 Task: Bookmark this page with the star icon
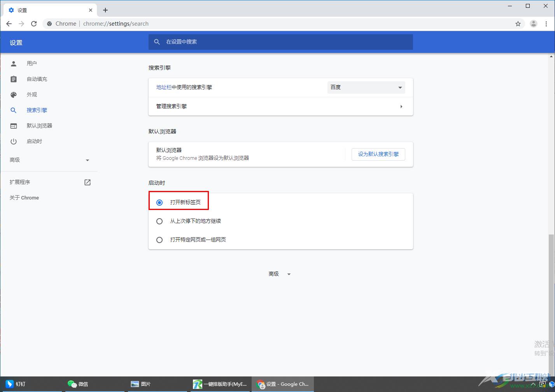click(x=518, y=24)
